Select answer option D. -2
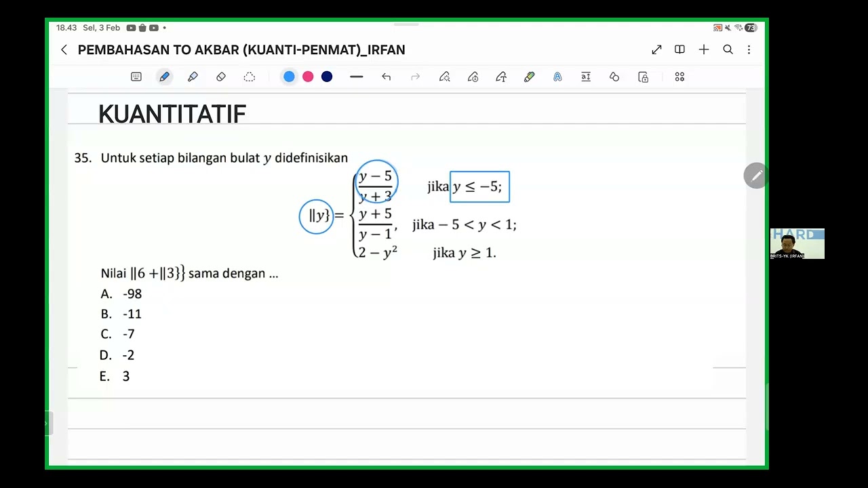 click(117, 355)
